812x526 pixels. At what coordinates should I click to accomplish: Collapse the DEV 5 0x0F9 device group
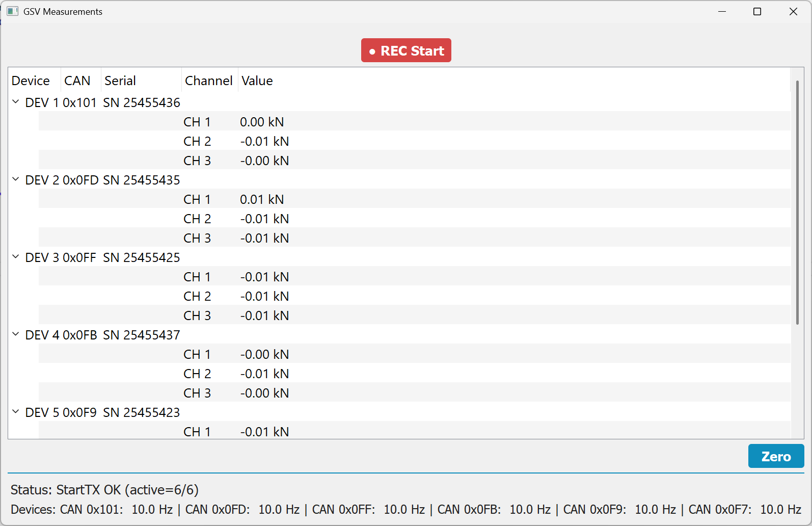(x=16, y=412)
